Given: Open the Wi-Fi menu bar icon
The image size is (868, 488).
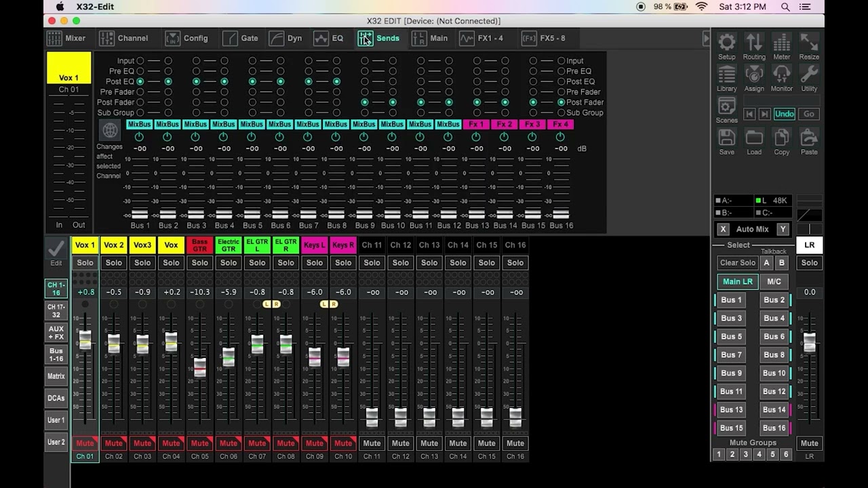Looking at the screenshot, I should point(701,7).
